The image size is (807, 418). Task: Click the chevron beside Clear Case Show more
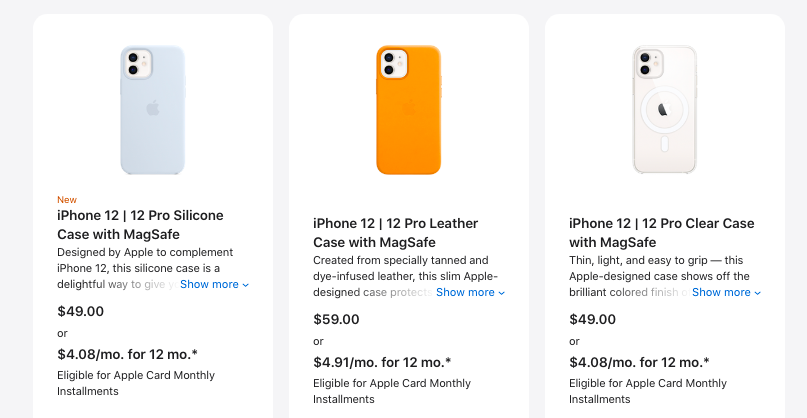click(x=758, y=293)
